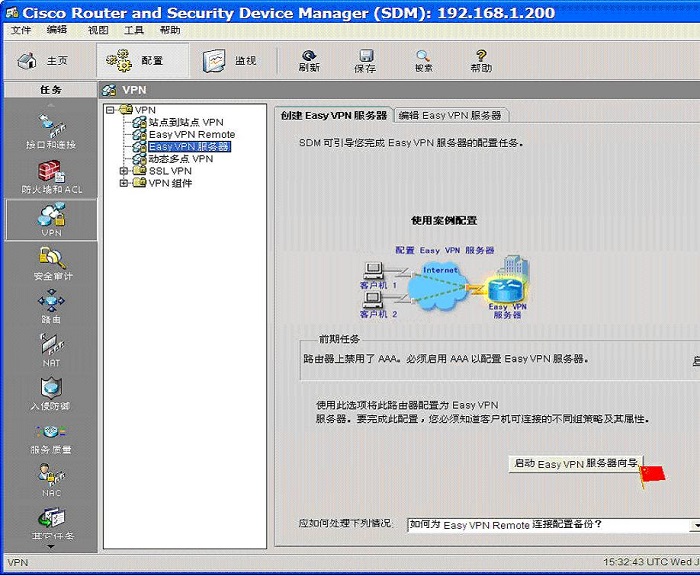Open the 编辑 menu

click(57, 30)
